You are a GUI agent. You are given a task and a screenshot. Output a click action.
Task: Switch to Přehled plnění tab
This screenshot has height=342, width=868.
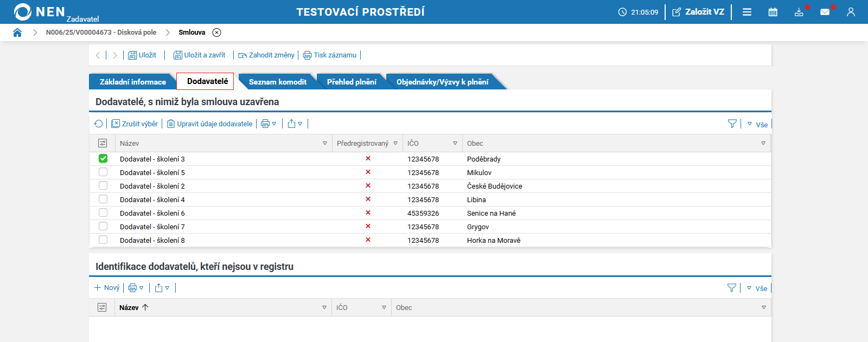(x=352, y=82)
